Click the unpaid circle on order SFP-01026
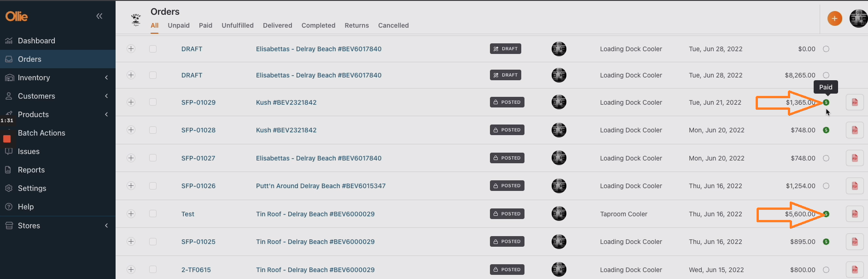The width and height of the screenshot is (868, 279). pos(826,186)
